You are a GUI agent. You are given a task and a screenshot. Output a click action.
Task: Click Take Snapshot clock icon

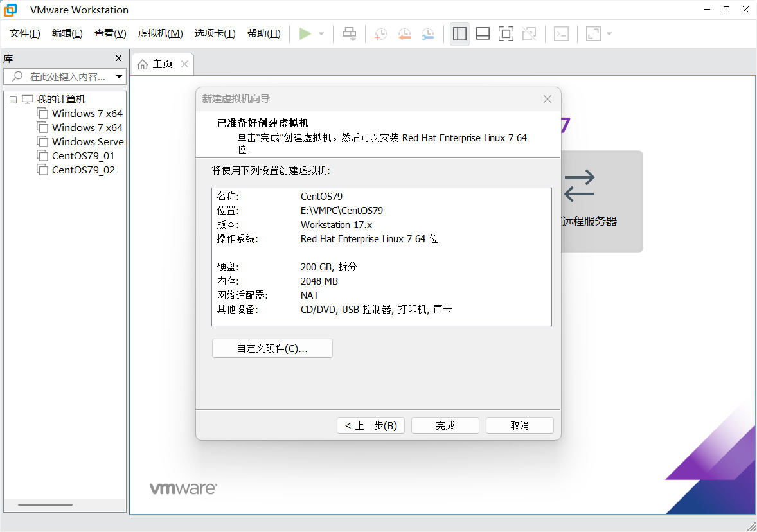381,34
